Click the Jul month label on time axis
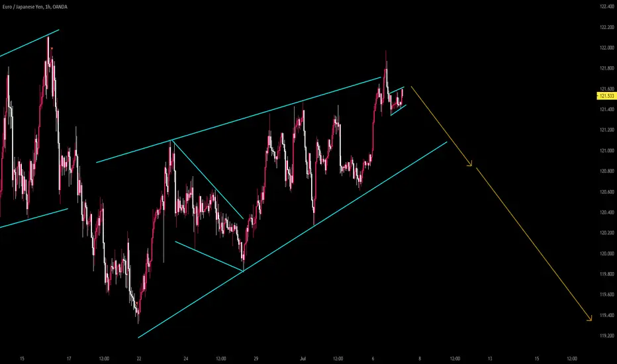Viewport: 617px width, 364px height. pos(303,359)
